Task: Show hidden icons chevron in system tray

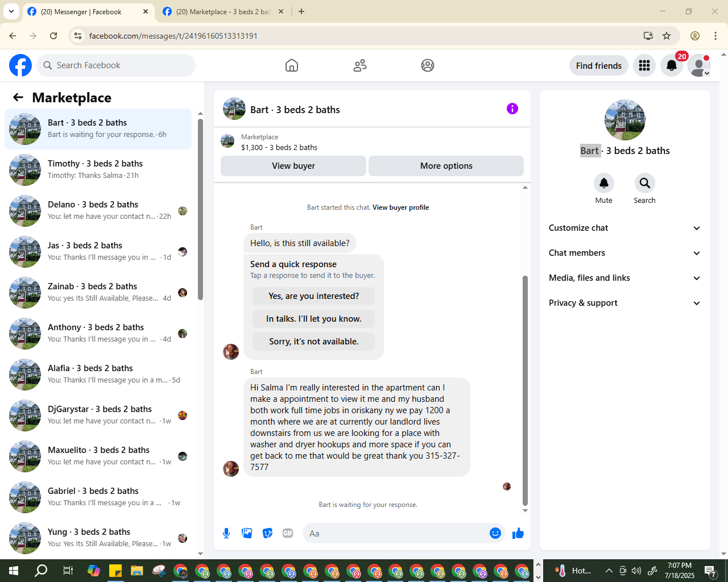Action: (609, 571)
